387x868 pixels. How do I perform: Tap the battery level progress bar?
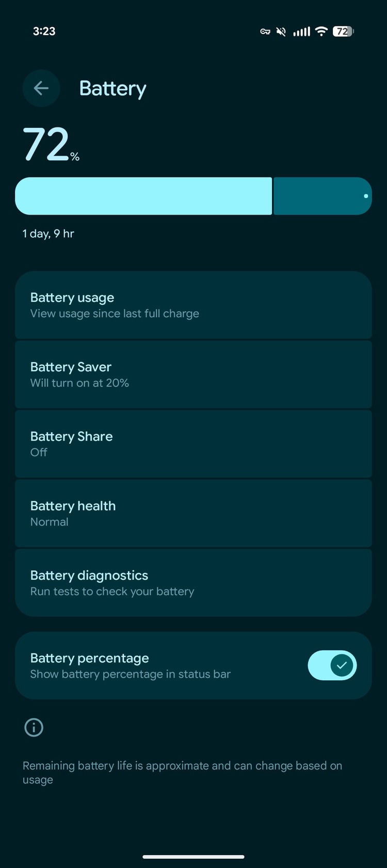pos(193,196)
